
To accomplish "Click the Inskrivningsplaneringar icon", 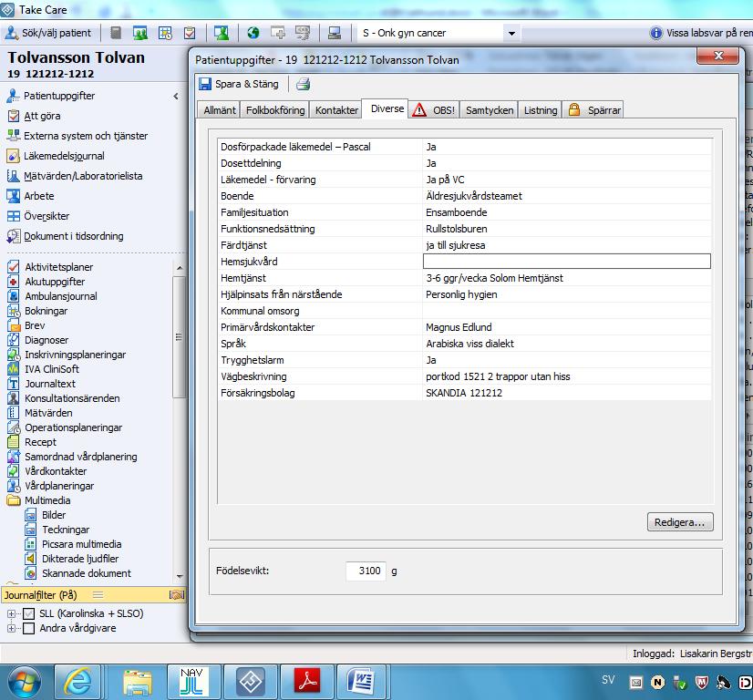I will pos(14,355).
